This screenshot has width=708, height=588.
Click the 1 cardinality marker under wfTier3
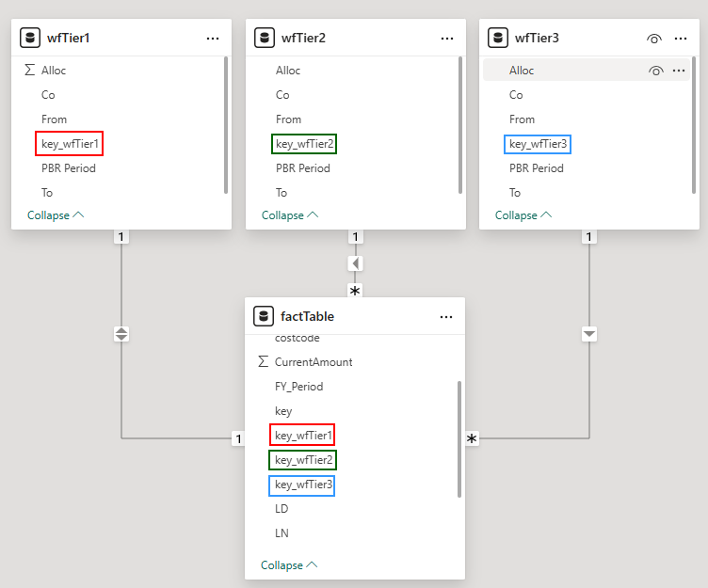pyautogui.click(x=588, y=237)
